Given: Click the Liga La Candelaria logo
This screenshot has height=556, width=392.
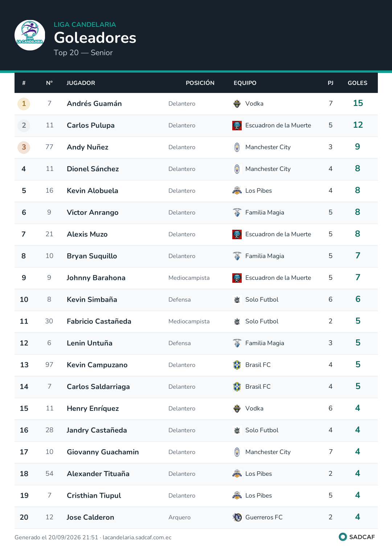Looking at the screenshot, I should click(x=30, y=35).
